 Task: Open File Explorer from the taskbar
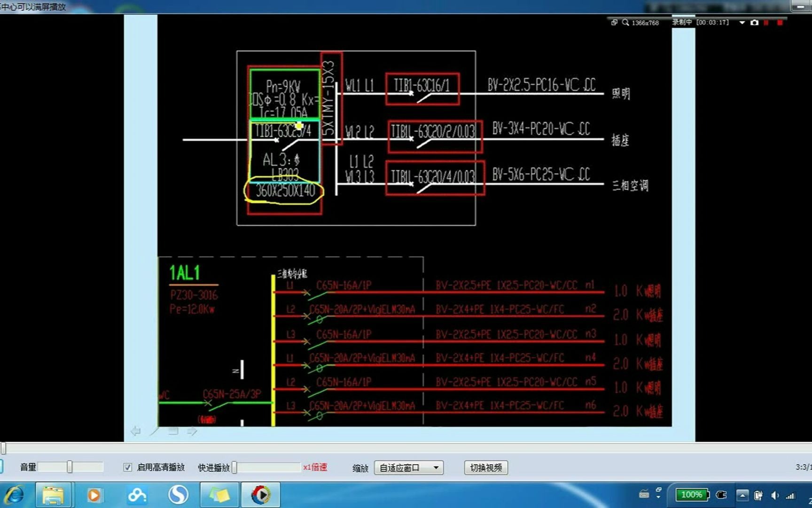click(x=54, y=495)
